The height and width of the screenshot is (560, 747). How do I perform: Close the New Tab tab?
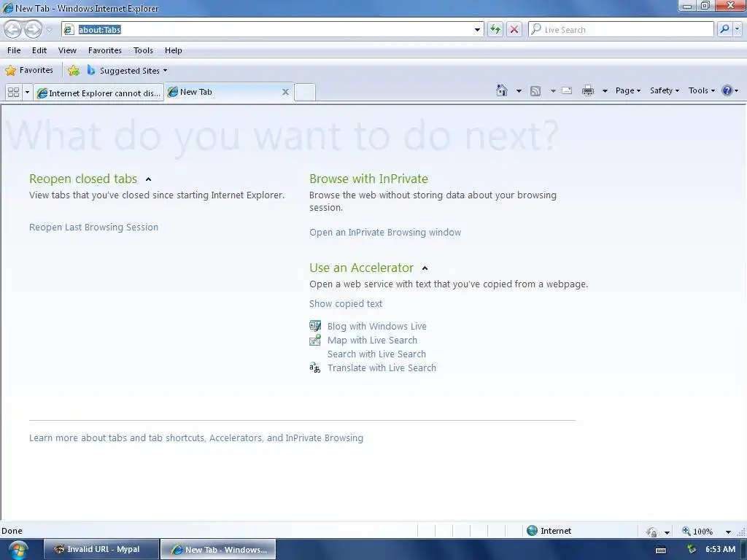[x=285, y=92]
